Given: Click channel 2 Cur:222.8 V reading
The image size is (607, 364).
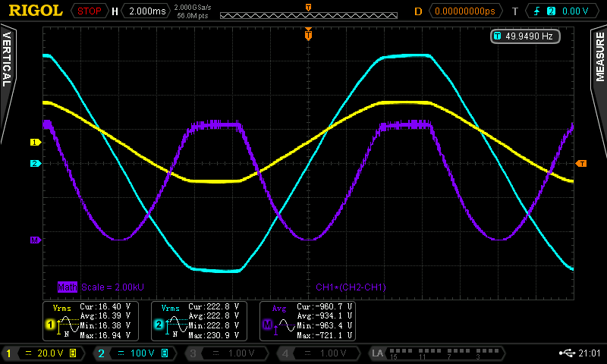Looking at the screenshot, I should (x=214, y=307).
